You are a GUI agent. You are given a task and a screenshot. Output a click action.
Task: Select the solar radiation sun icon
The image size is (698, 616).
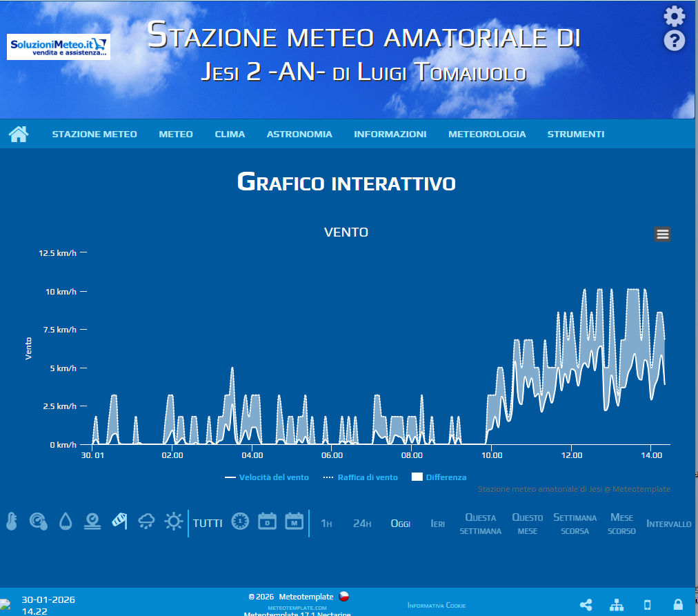point(173,521)
